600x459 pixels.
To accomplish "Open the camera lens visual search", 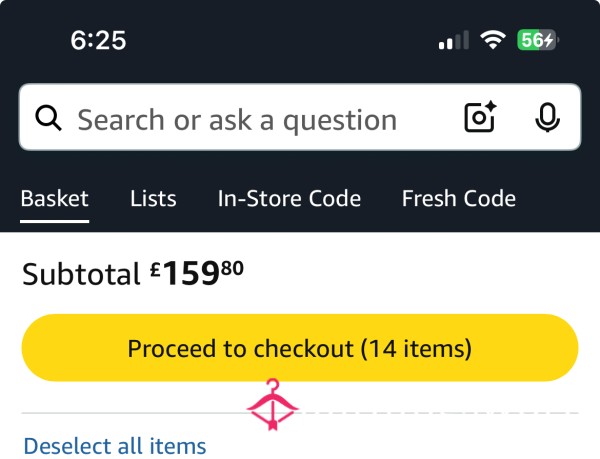I will pyautogui.click(x=481, y=117).
